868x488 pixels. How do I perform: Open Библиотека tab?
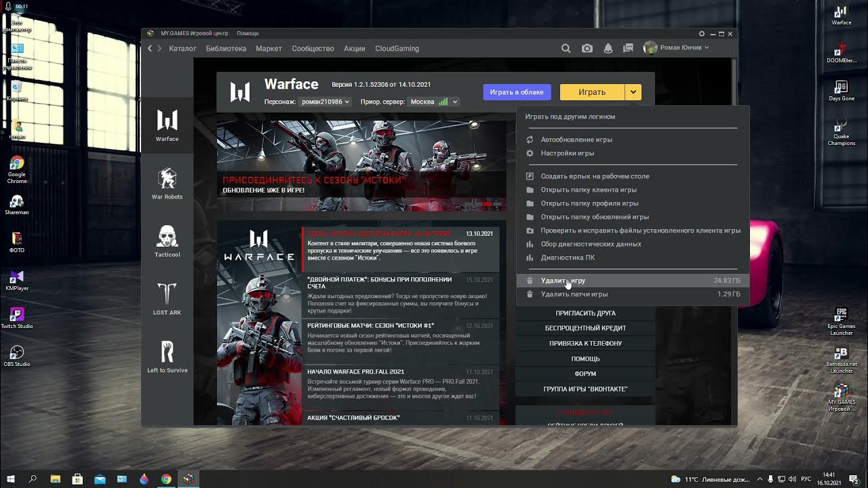click(226, 49)
